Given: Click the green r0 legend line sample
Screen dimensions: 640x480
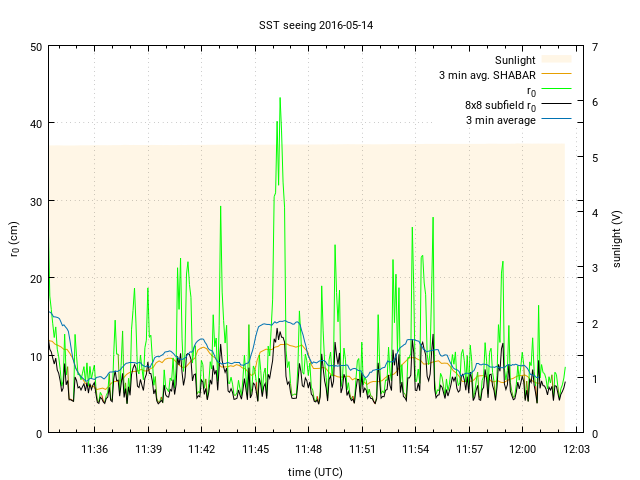Looking at the screenshot, I should 555,90.
